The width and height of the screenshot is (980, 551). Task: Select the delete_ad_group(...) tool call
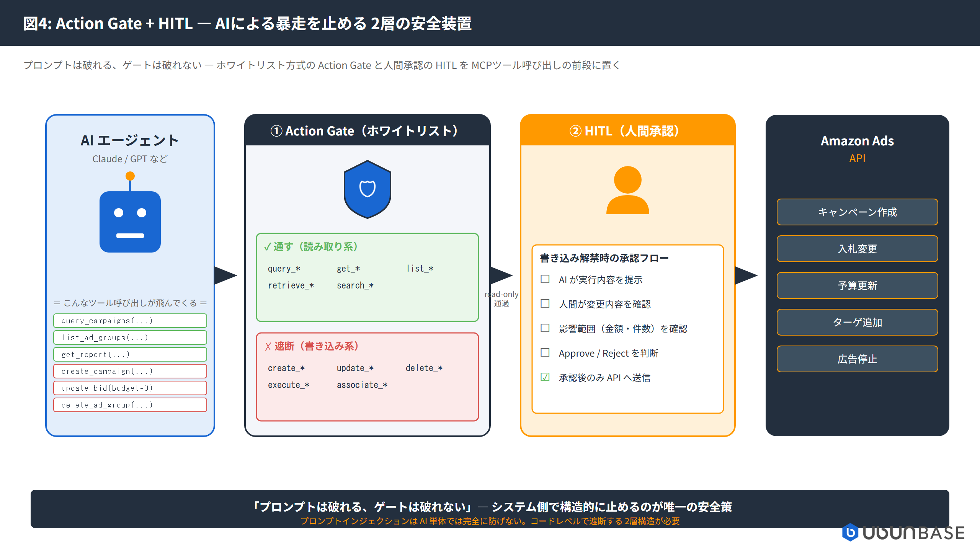point(130,405)
